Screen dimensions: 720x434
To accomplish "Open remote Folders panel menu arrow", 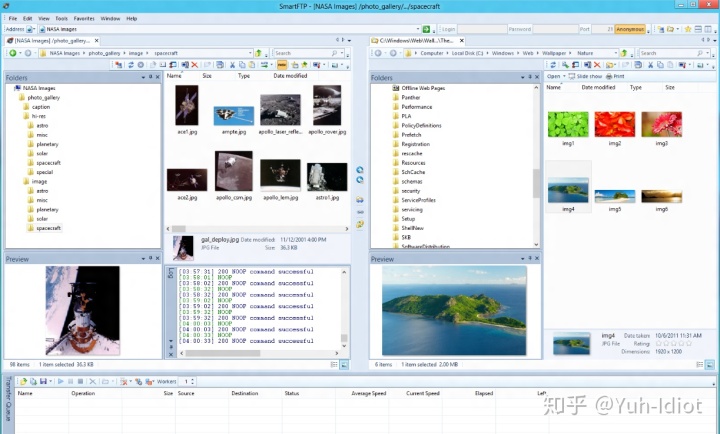I will (143, 77).
